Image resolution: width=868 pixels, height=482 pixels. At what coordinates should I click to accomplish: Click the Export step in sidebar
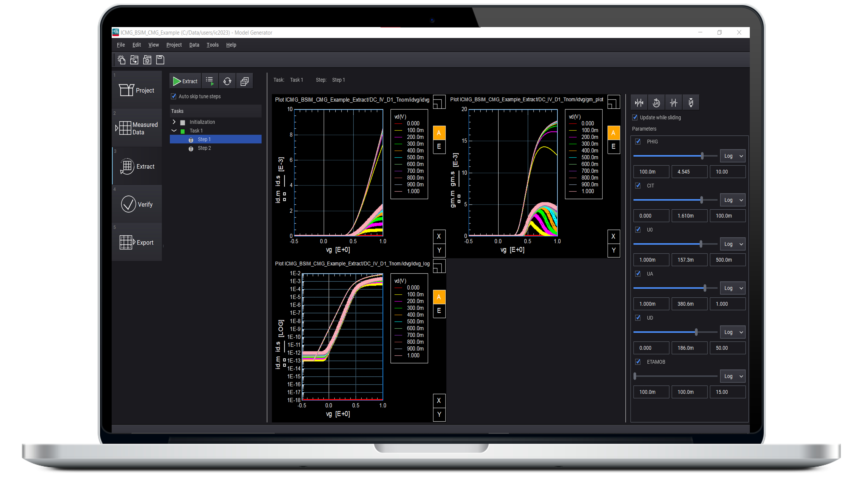coord(135,242)
